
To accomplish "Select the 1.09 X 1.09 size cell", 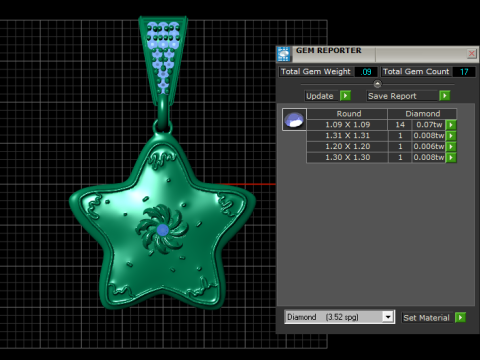I will click(x=347, y=125).
